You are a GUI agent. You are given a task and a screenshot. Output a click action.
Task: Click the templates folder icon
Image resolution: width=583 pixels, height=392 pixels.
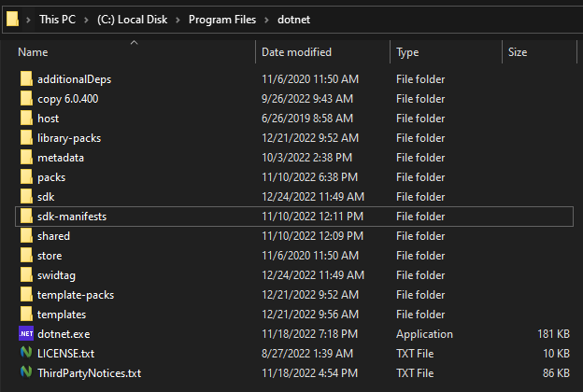click(26, 315)
